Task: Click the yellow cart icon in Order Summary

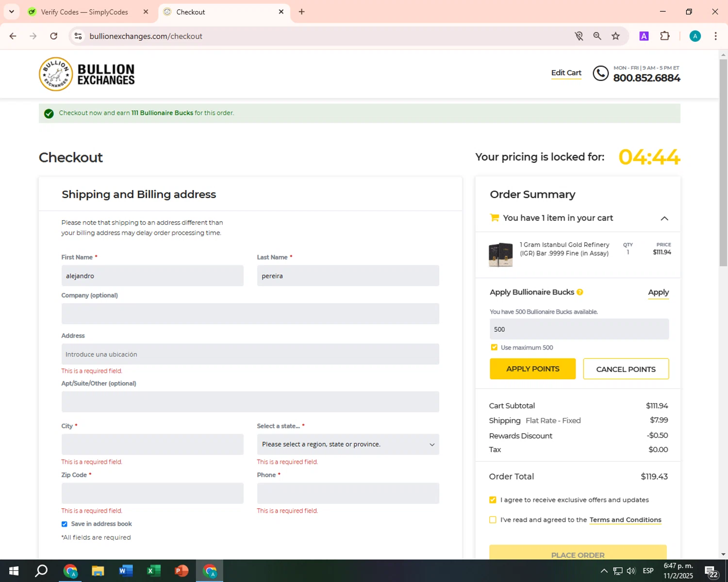Action: coord(495,218)
